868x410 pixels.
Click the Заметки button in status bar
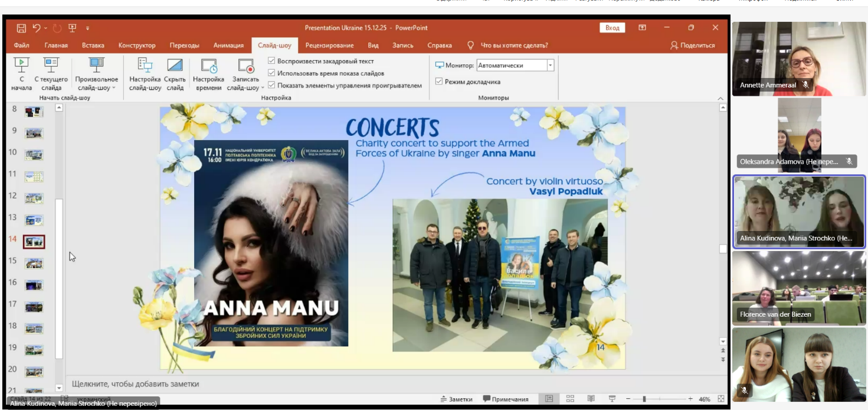pos(456,399)
